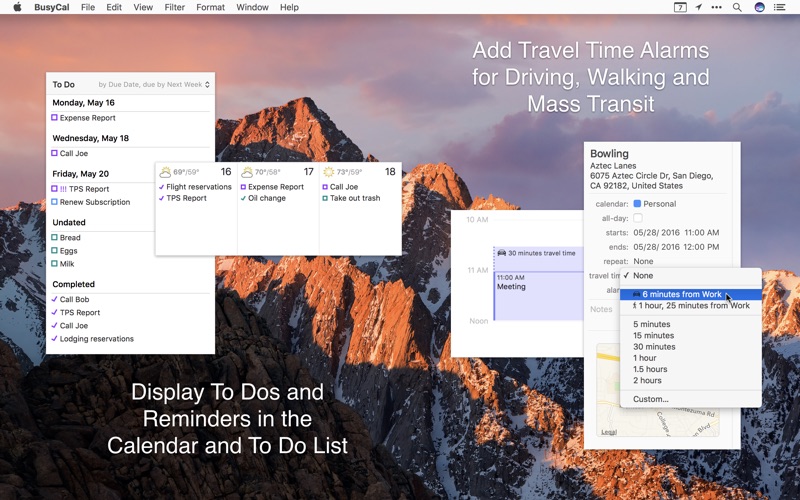The height and width of the screenshot is (500, 800).
Task: Open the Window menu
Action: [x=253, y=7]
